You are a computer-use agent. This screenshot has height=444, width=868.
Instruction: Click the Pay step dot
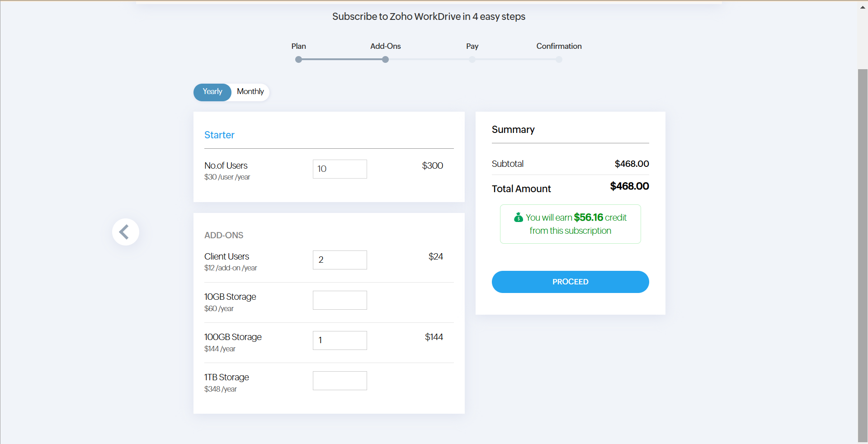(x=472, y=60)
